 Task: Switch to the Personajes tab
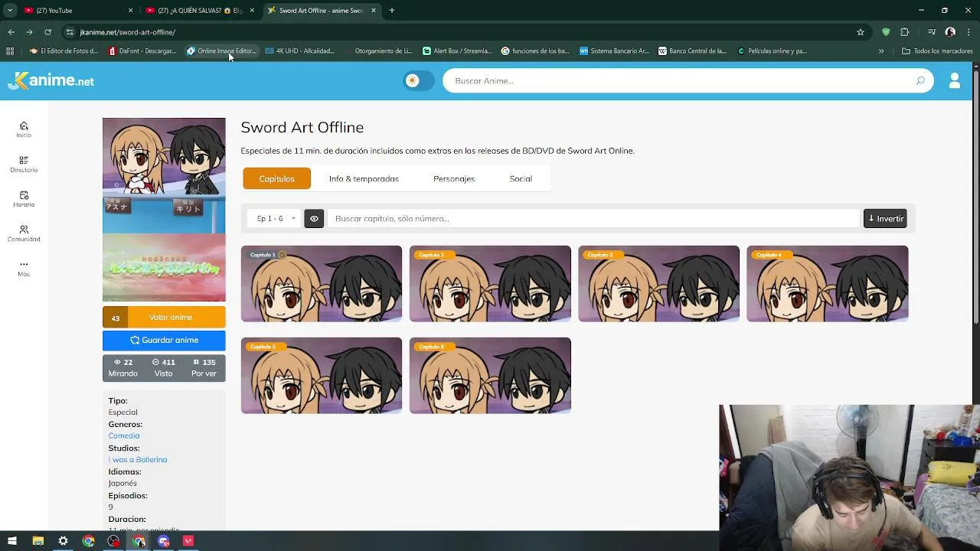point(454,178)
